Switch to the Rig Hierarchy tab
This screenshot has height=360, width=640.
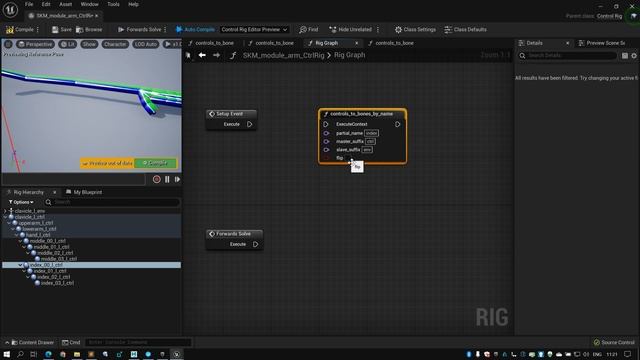pyautogui.click(x=28, y=192)
